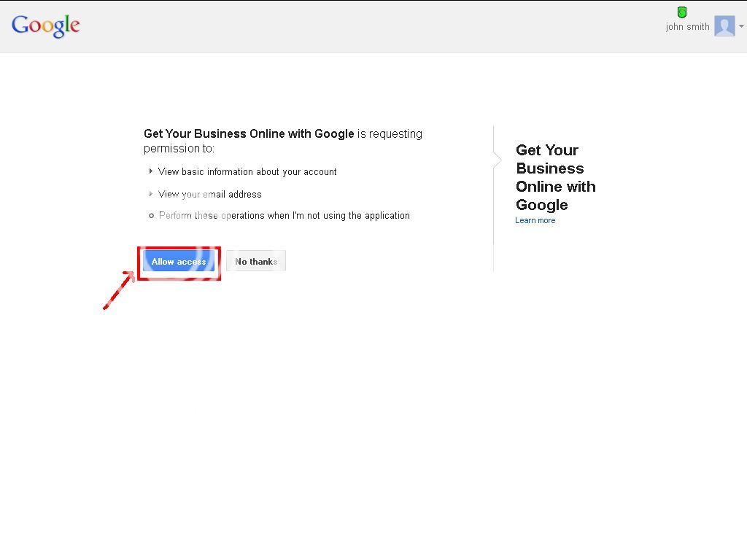Expand the email address permission triangle
This screenshot has width=747, height=560.
click(x=151, y=194)
